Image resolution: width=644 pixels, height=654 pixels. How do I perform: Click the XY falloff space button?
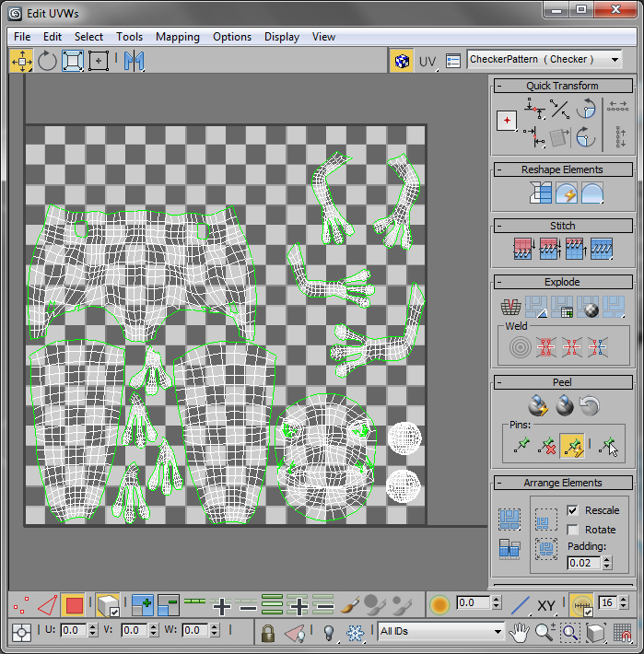pos(546,605)
